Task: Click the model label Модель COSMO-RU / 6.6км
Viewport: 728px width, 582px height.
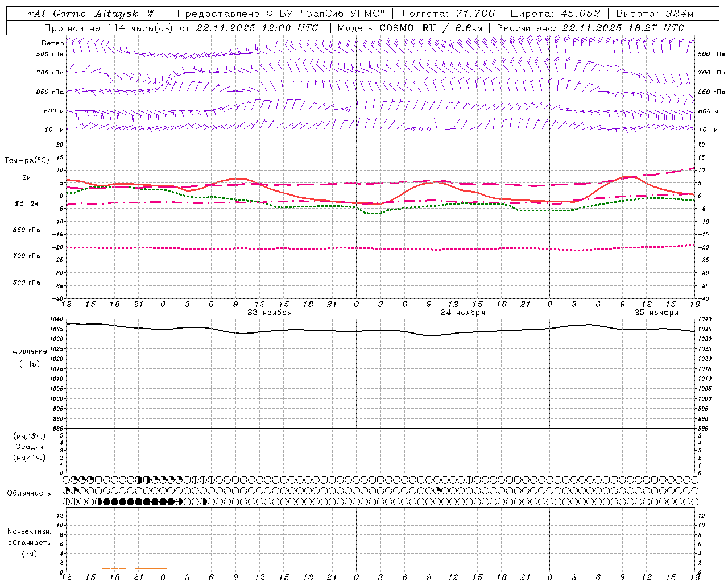Action: click(410, 28)
